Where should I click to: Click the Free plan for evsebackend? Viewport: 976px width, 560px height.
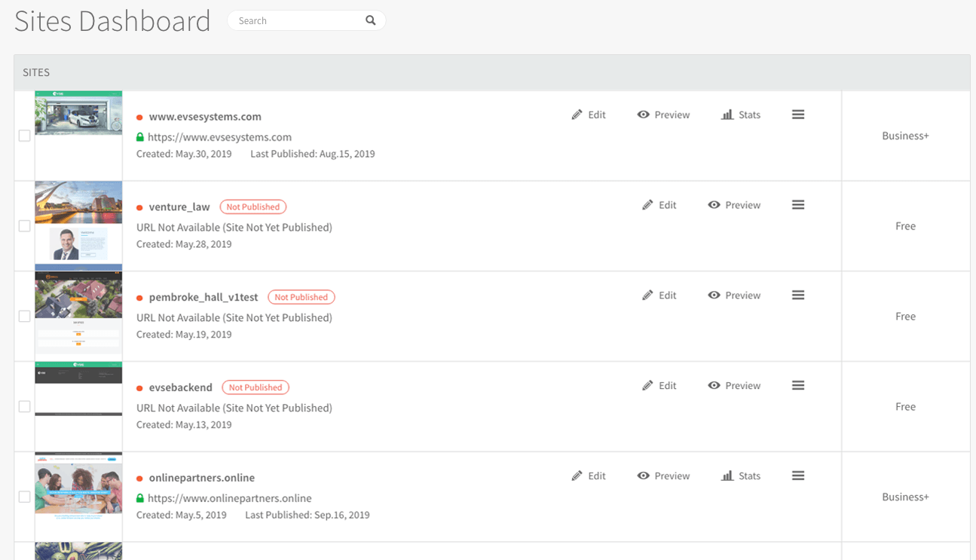tap(905, 406)
